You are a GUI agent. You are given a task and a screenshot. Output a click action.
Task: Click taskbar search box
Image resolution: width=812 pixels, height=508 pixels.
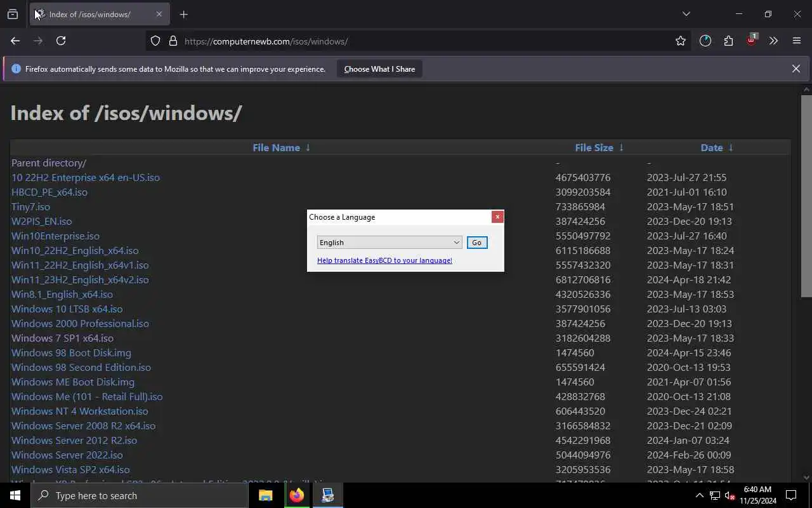pos(140,495)
